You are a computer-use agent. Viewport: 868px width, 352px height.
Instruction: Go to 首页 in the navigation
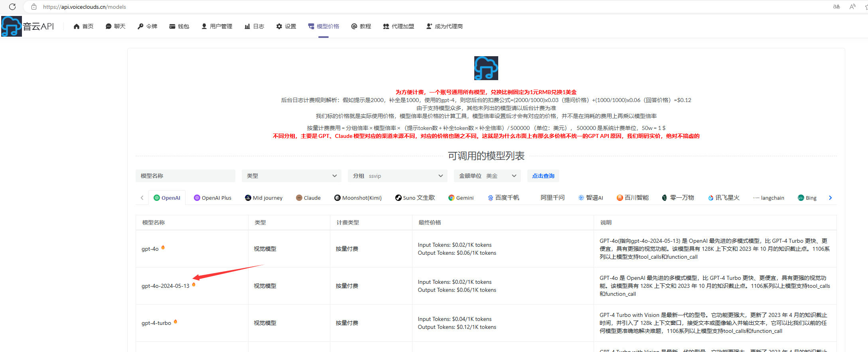click(x=84, y=26)
